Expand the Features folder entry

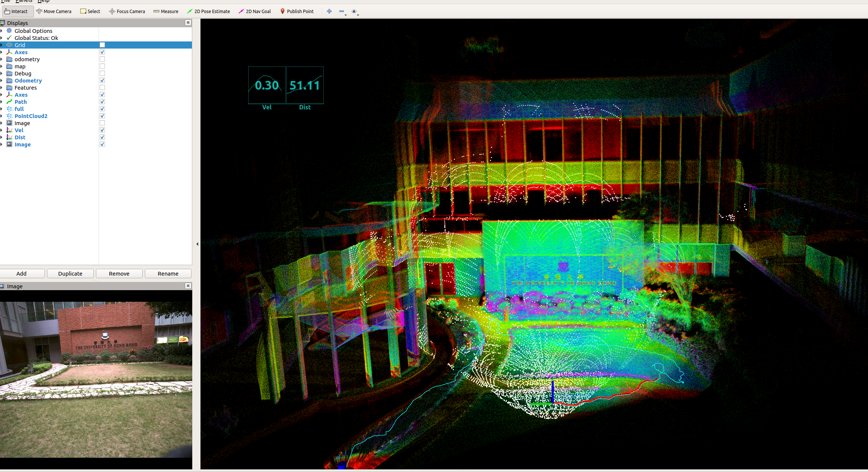click(1, 88)
